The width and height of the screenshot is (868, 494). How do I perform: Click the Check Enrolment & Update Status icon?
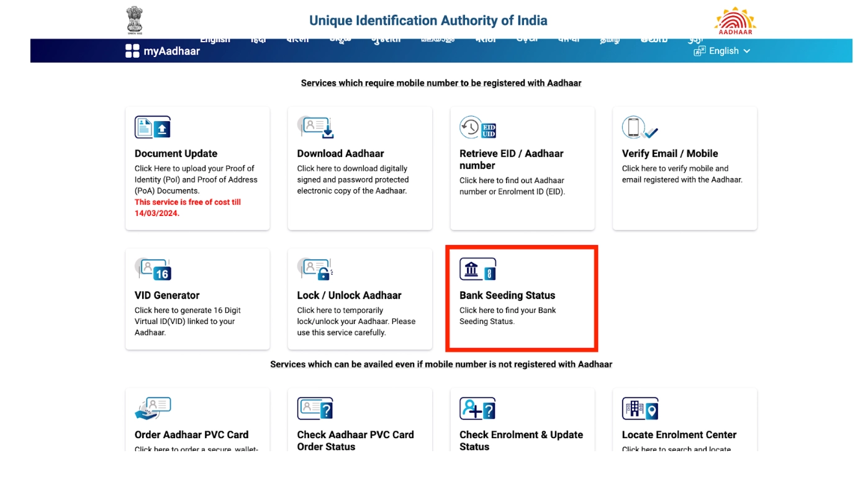[x=478, y=409]
